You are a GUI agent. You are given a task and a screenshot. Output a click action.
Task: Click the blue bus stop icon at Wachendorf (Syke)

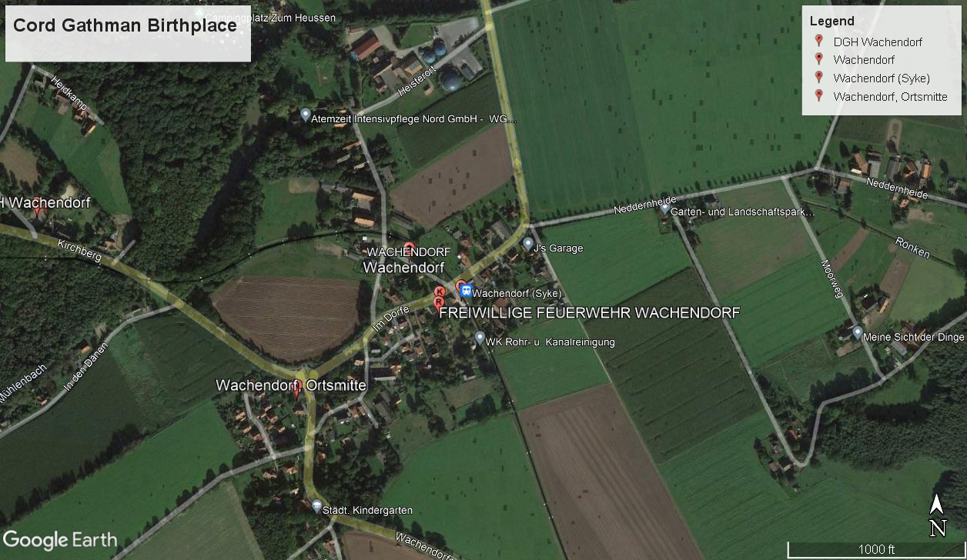tap(466, 292)
